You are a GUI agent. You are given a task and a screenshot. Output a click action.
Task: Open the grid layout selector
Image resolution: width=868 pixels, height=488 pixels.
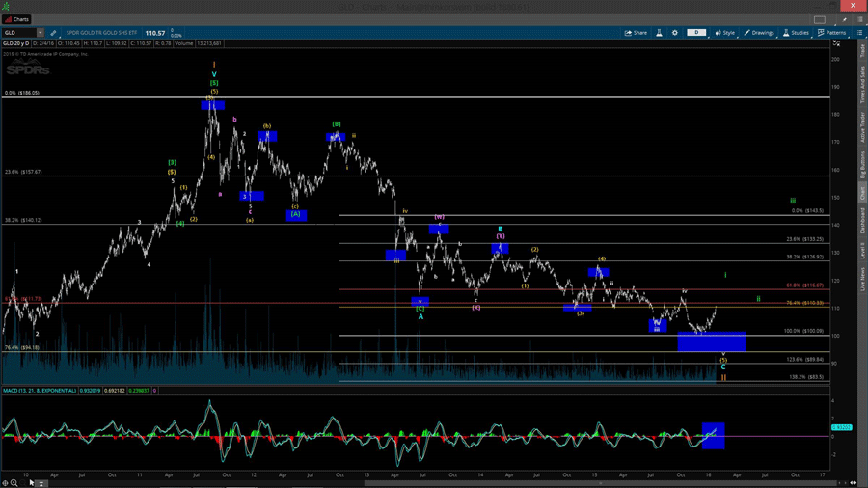(820, 19)
